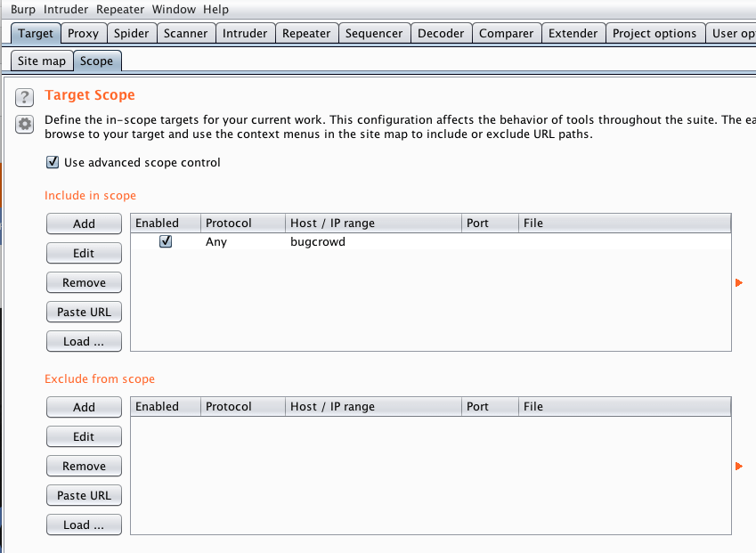
Task: Click Host / IP range header in Include table
Action: point(374,224)
